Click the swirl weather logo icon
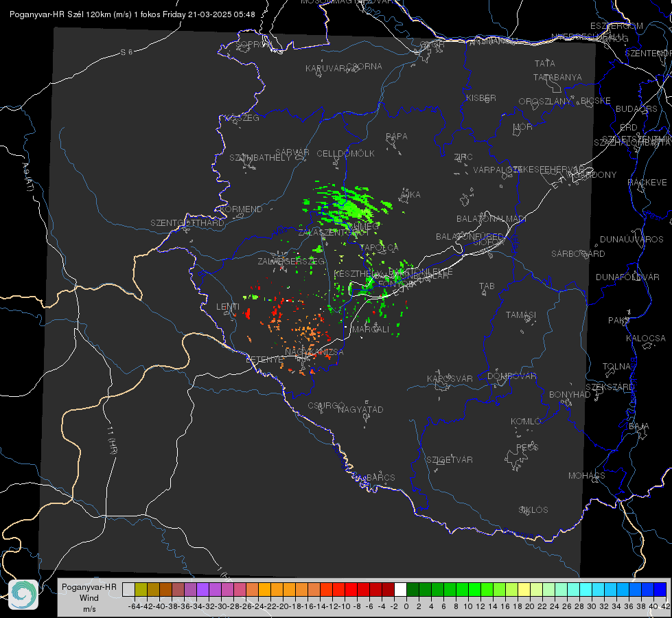 23,595
